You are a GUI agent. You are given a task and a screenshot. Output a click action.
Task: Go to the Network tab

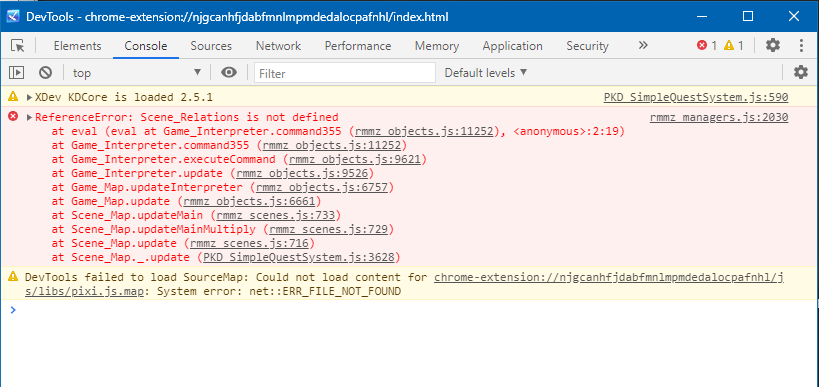click(278, 46)
